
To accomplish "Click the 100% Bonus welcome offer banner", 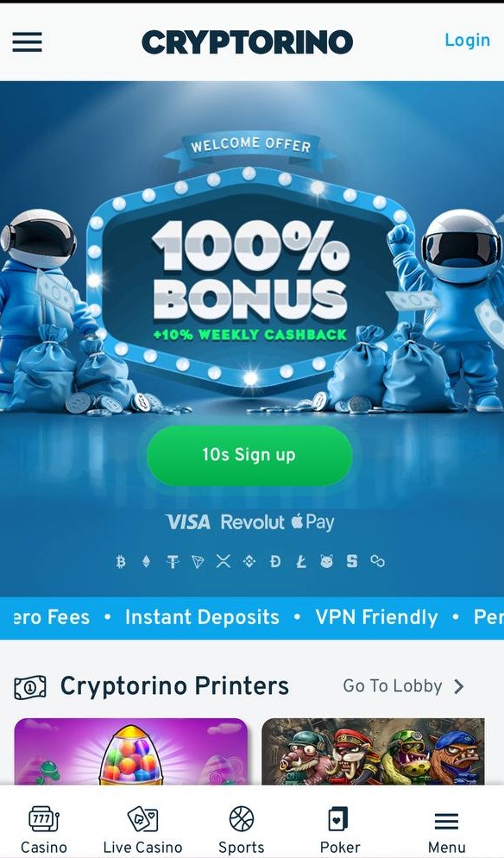I will tap(249, 274).
